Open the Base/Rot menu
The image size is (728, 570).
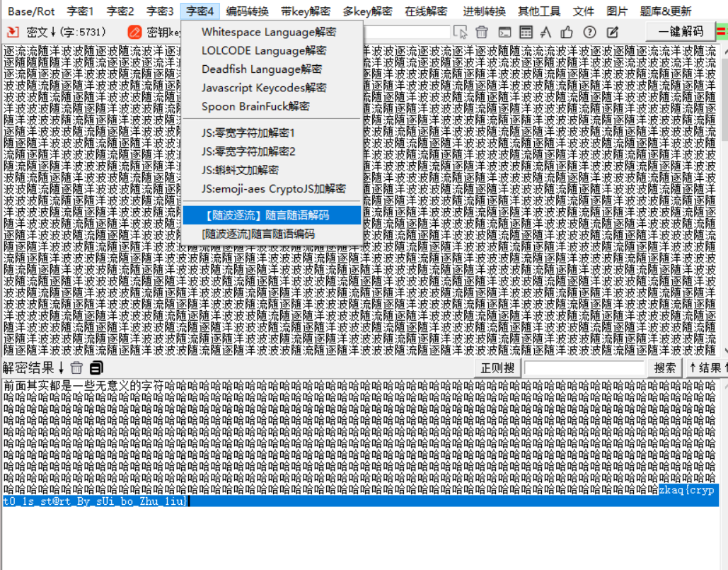click(32, 11)
